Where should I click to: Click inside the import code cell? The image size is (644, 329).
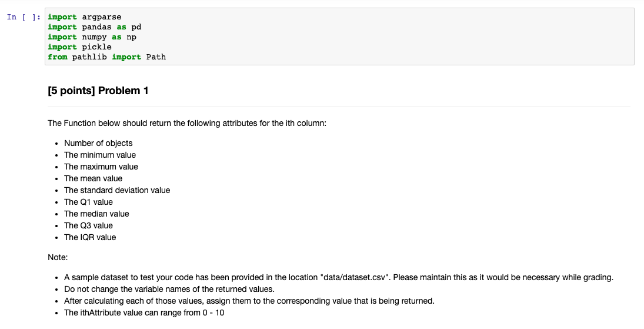339,36
